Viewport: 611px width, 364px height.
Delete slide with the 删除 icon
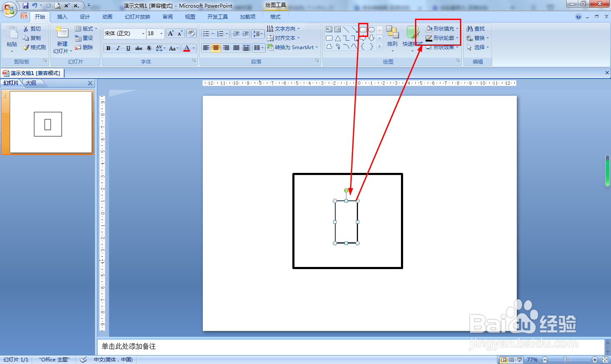(x=78, y=47)
